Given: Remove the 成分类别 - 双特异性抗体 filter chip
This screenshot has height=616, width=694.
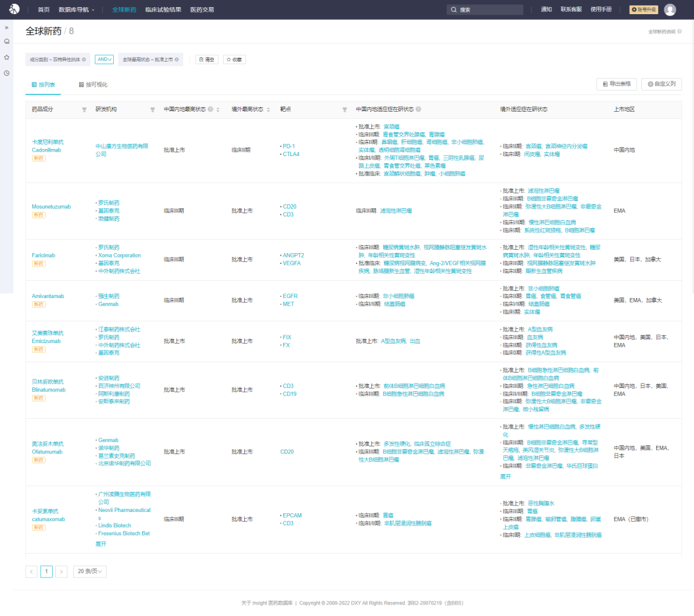Looking at the screenshot, I should [x=84, y=60].
